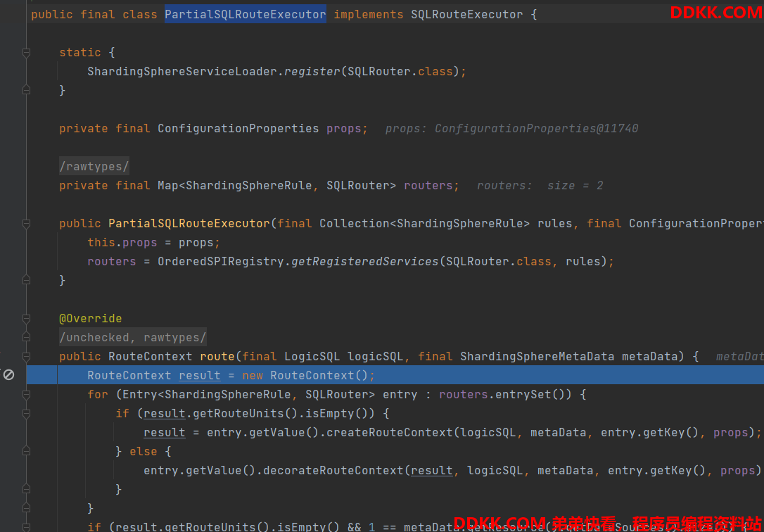Click the createRouteContext method call

(x=390, y=433)
